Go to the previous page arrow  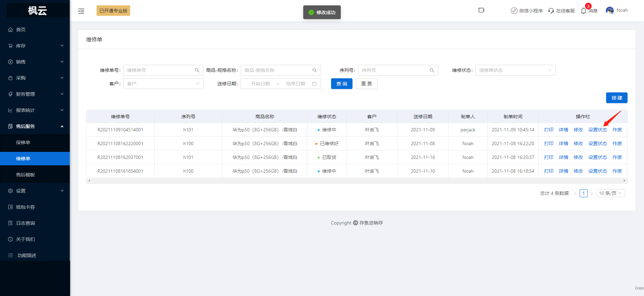(x=576, y=194)
